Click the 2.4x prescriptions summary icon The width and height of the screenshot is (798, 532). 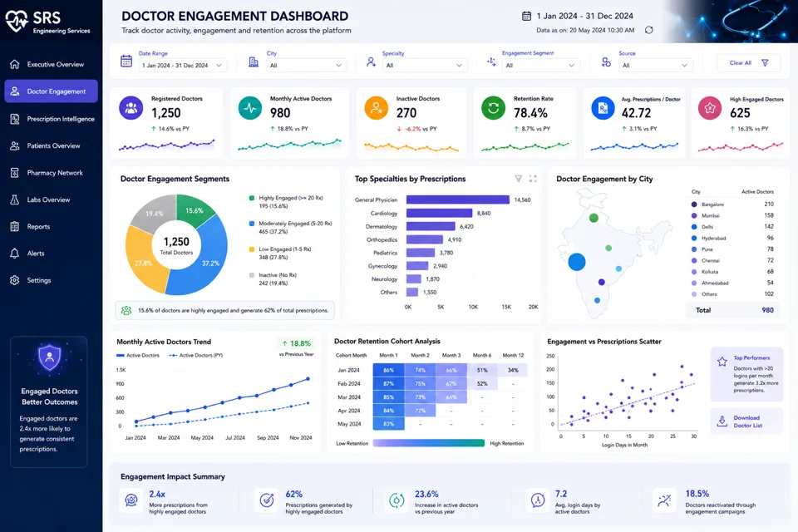pos(131,500)
